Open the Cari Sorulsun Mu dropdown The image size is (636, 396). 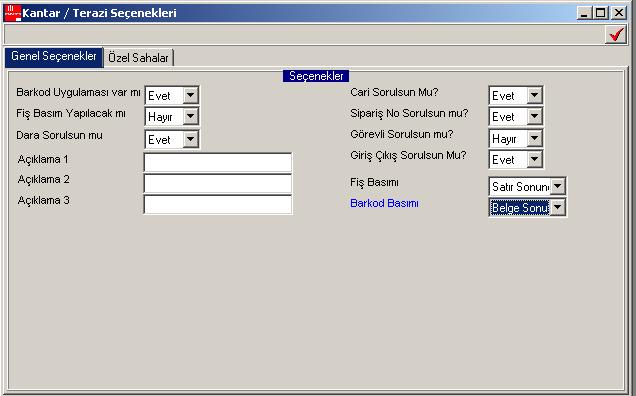point(534,96)
